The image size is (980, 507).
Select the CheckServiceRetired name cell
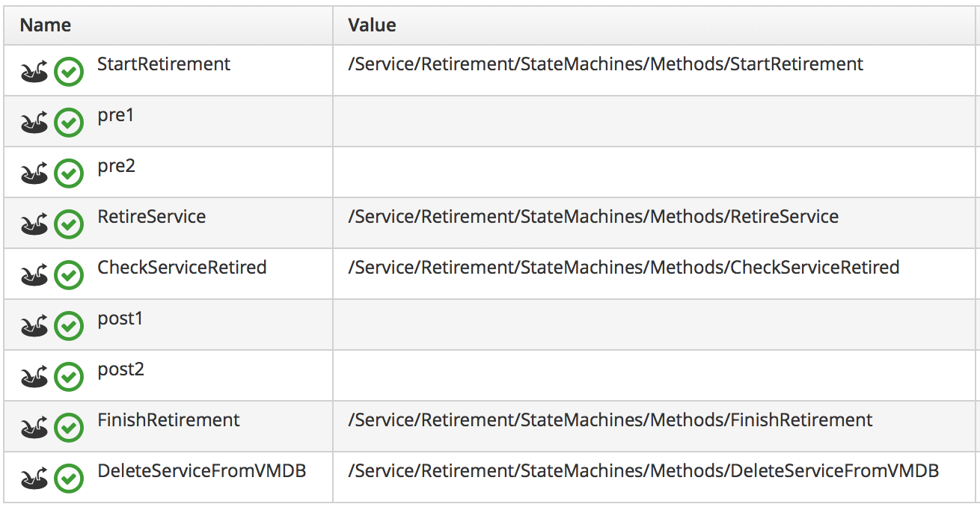182,268
